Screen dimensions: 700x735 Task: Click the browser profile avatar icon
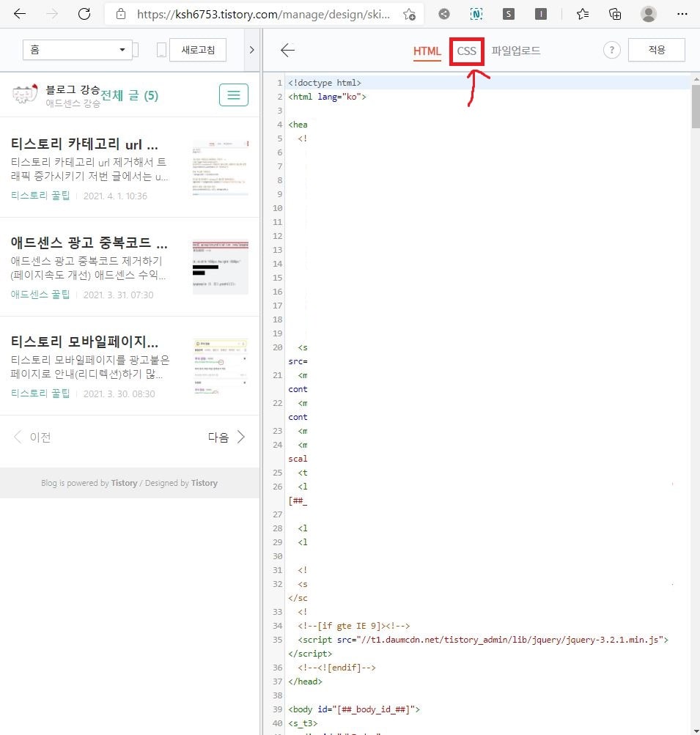click(x=648, y=13)
